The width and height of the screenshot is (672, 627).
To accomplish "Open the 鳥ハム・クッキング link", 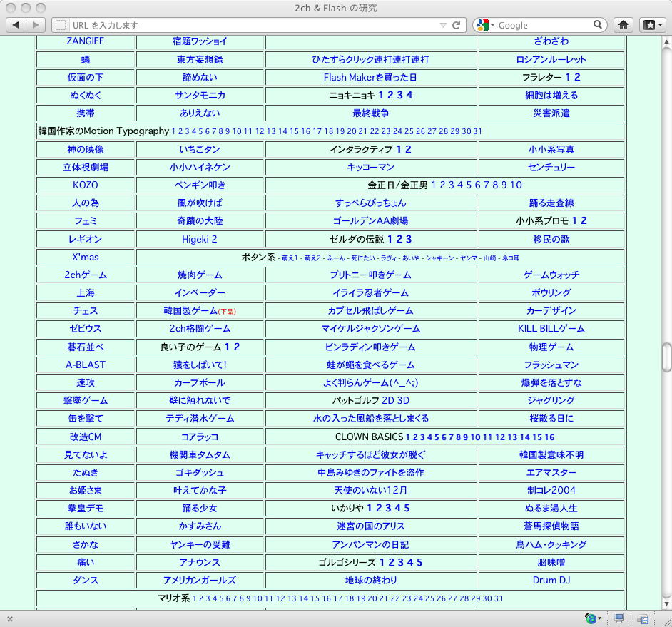I will [x=551, y=545].
